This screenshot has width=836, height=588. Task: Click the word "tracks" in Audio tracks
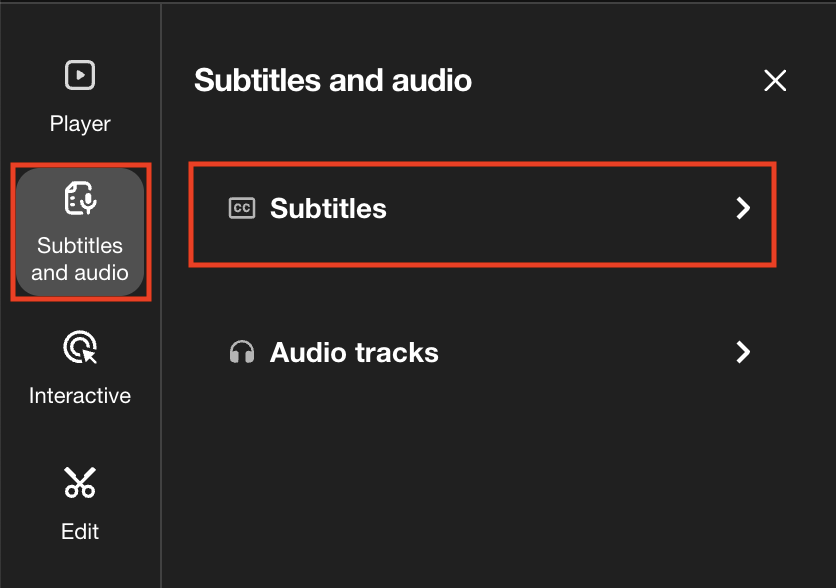[398, 352]
